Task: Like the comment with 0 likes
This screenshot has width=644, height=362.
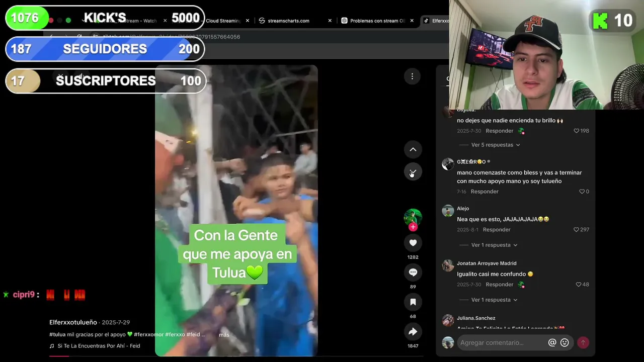Action: click(582, 192)
